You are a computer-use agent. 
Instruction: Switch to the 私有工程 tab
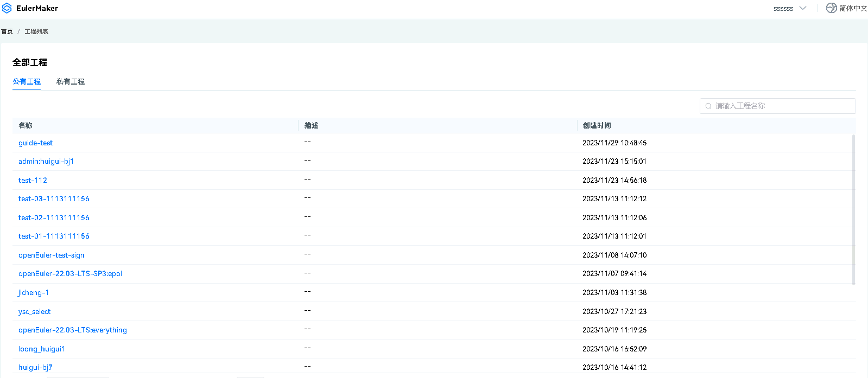(x=71, y=81)
